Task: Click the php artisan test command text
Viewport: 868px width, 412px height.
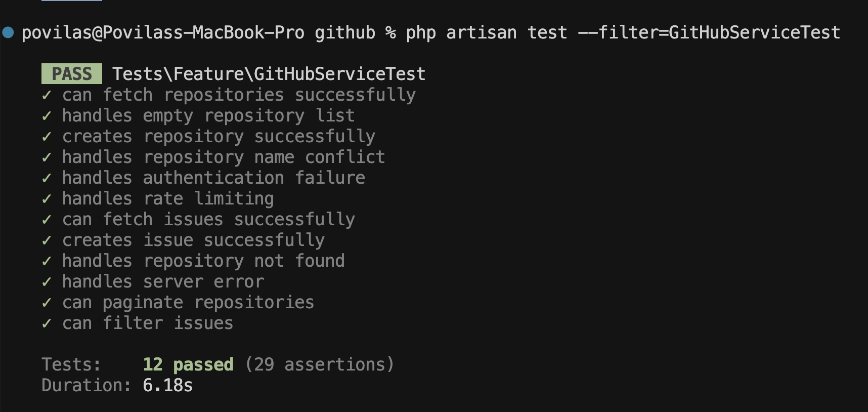Action: [x=487, y=32]
